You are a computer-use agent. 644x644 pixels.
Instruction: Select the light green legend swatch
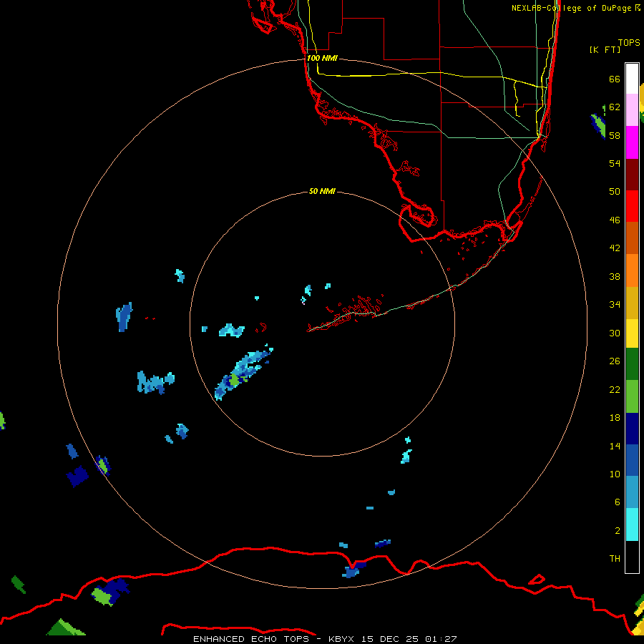click(632, 396)
